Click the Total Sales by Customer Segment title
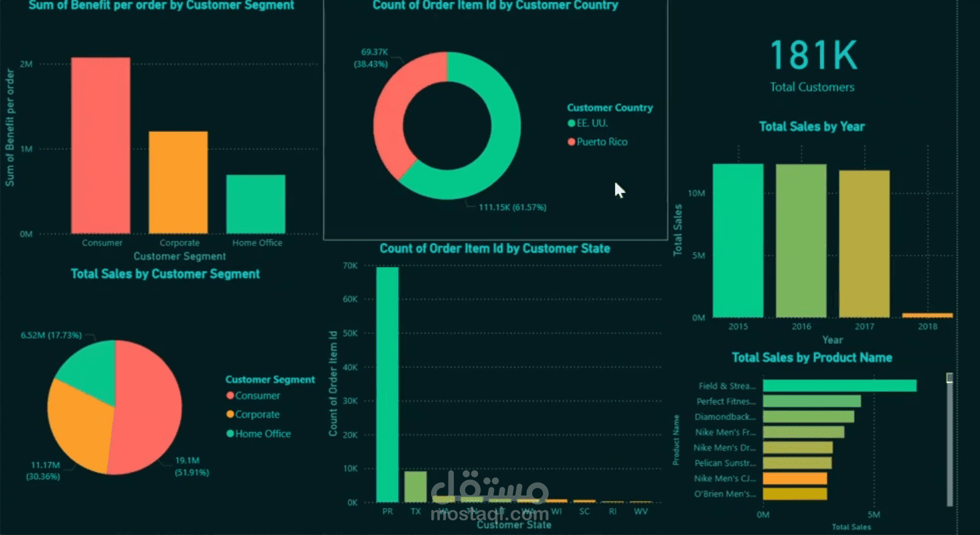The image size is (980, 535). point(165,274)
